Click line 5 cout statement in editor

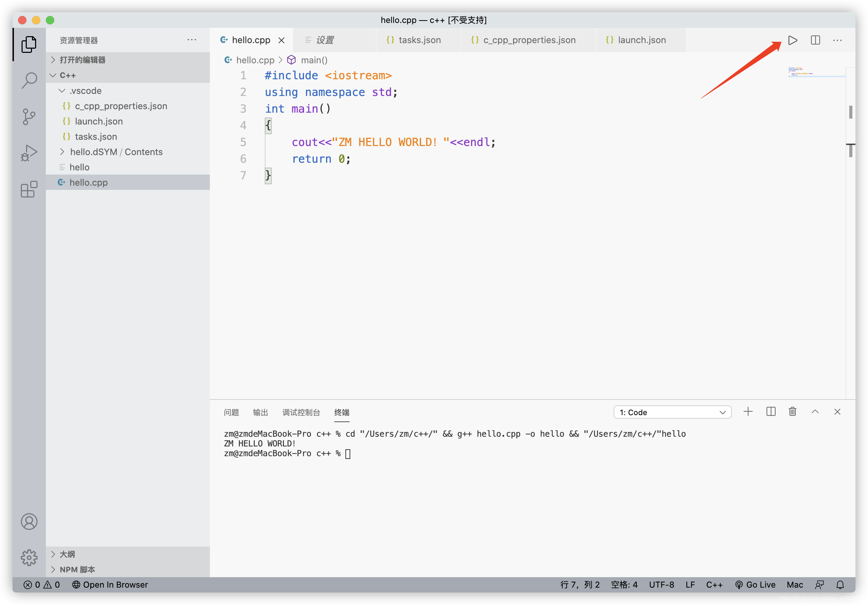coord(393,142)
